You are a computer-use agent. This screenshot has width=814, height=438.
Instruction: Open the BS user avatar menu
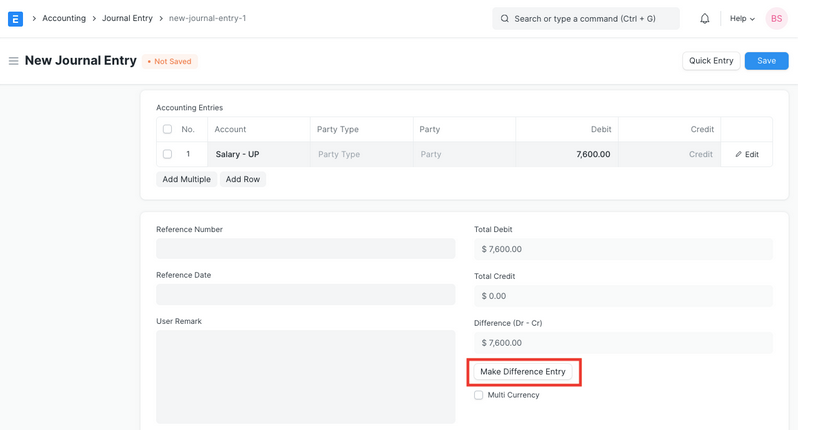point(776,19)
